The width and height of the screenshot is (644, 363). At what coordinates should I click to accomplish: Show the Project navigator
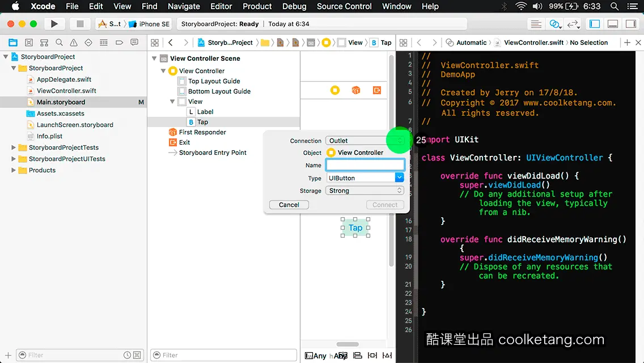pos(13,43)
